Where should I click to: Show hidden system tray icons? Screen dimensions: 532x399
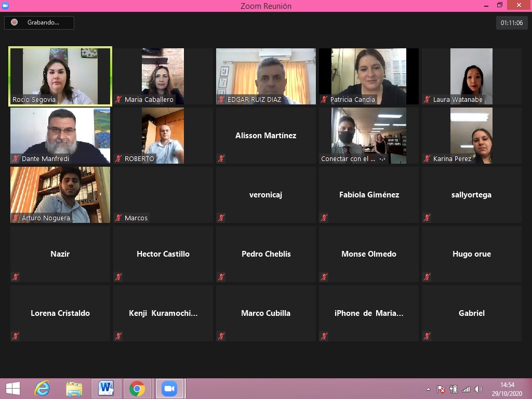click(x=428, y=389)
